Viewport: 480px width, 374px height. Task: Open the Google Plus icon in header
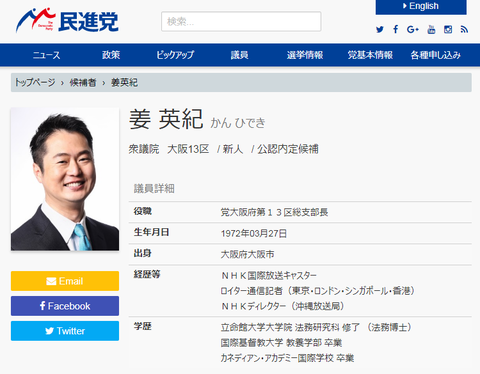tap(413, 29)
